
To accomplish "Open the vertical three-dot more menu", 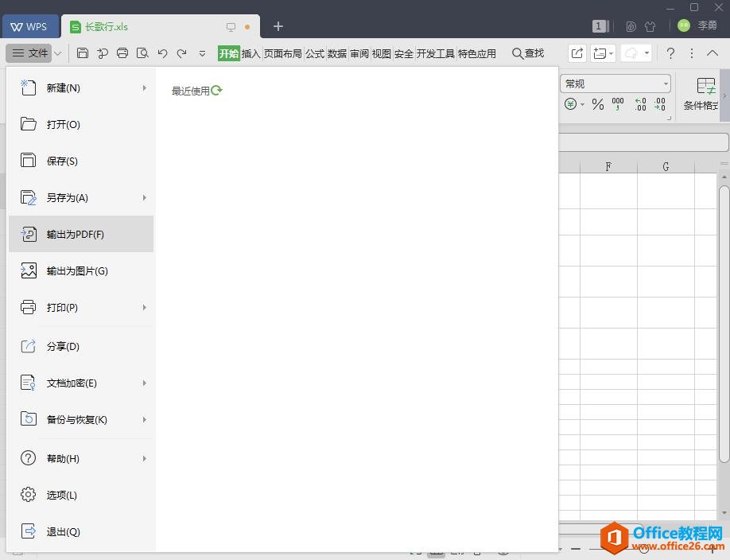I will click(692, 53).
